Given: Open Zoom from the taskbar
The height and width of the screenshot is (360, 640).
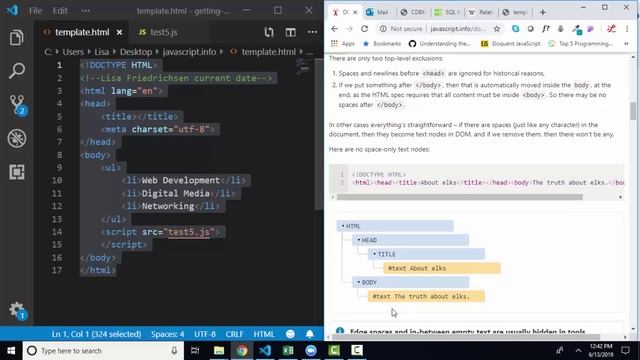Looking at the screenshot, I should (x=311, y=351).
